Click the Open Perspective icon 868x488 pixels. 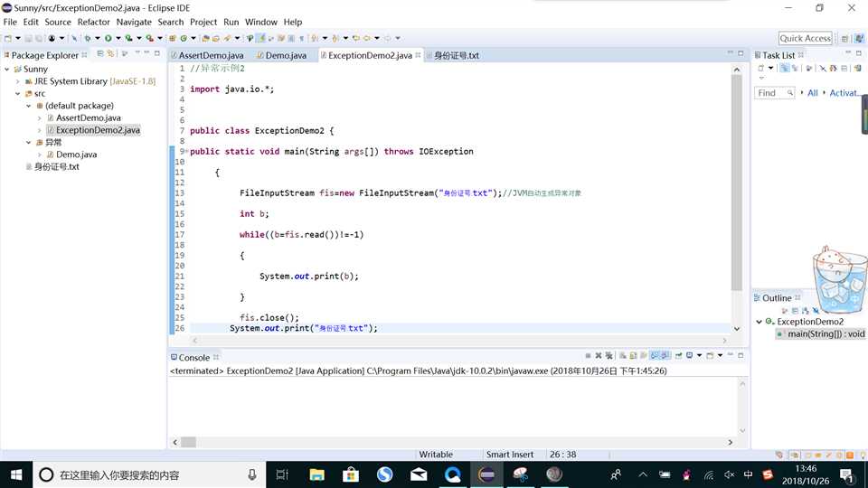[x=844, y=38]
